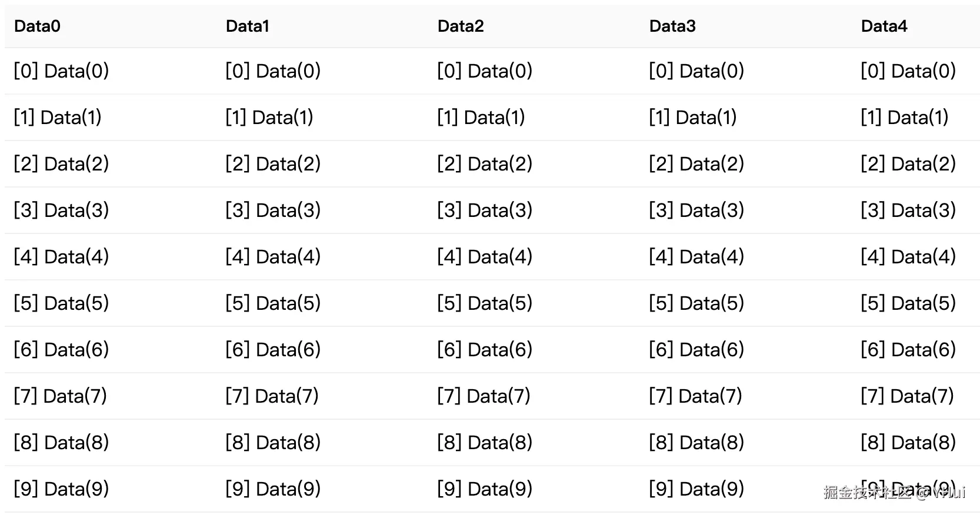The width and height of the screenshot is (980, 515).
Task: Select [3] Data(3) cell in Data3 column
Action: 697,210
